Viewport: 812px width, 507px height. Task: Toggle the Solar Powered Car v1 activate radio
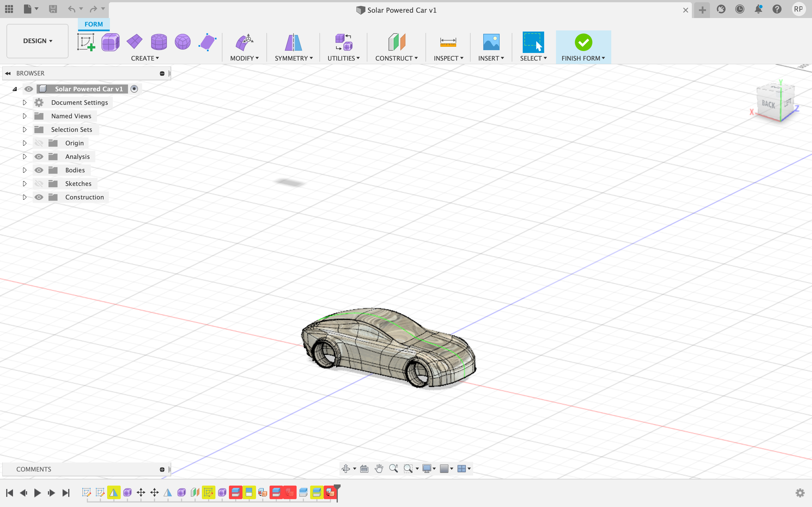click(x=134, y=89)
